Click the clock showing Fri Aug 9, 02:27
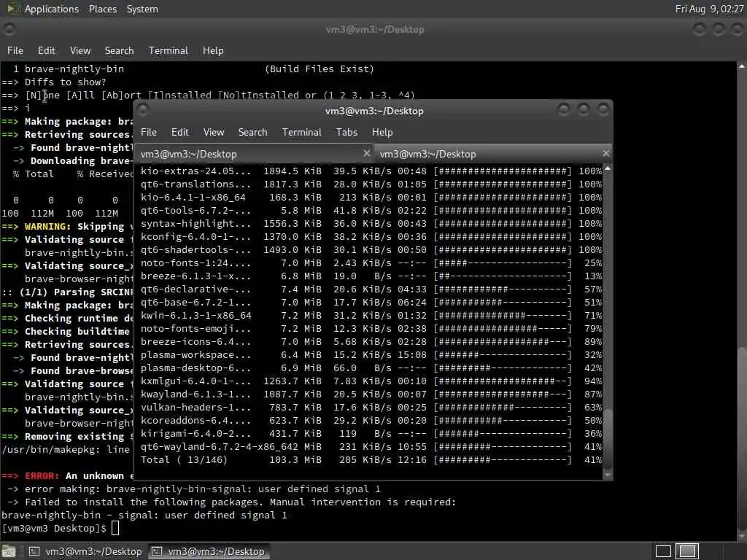This screenshot has width=747, height=560. pyautogui.click(x=709, y=9)
